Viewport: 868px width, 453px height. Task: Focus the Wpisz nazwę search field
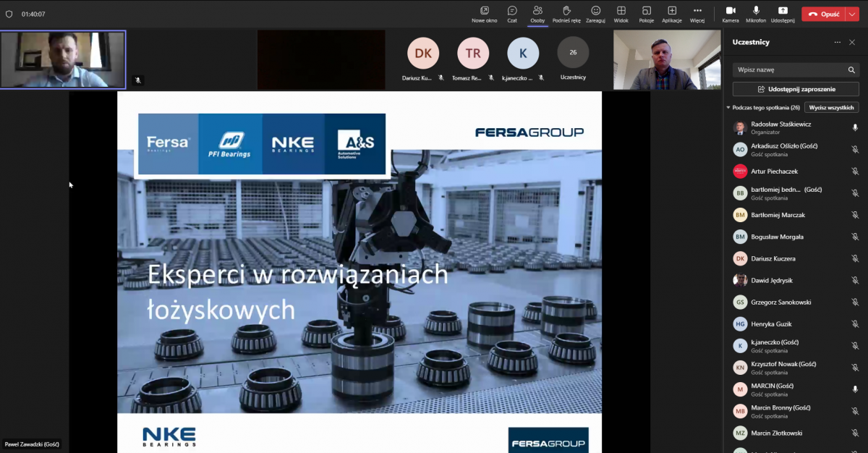(x=796, y=70)
